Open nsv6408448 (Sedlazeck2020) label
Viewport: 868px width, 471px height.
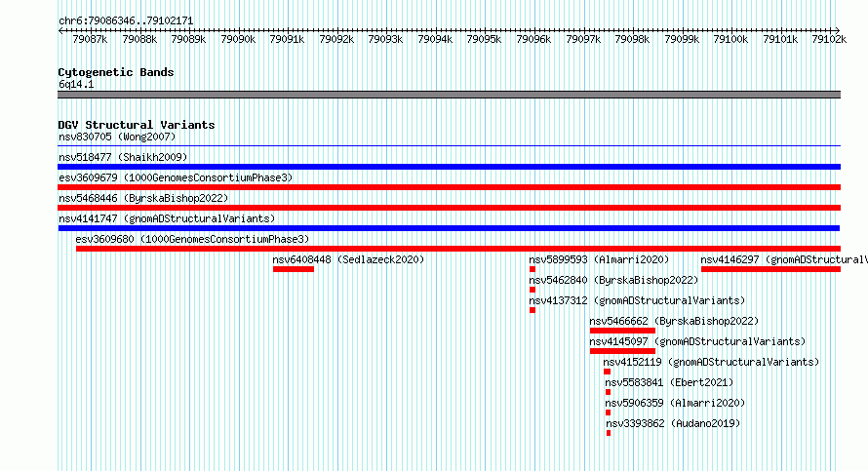point(348,259)
